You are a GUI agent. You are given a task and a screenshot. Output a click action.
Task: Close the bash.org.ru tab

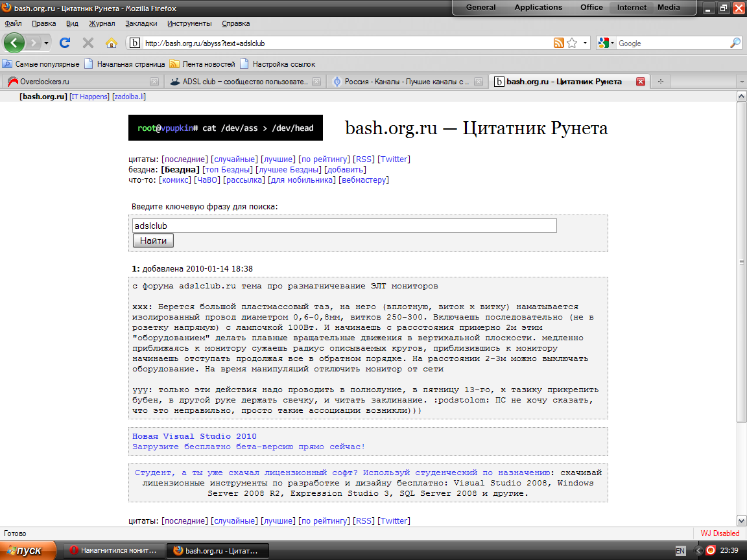(641, 82)
